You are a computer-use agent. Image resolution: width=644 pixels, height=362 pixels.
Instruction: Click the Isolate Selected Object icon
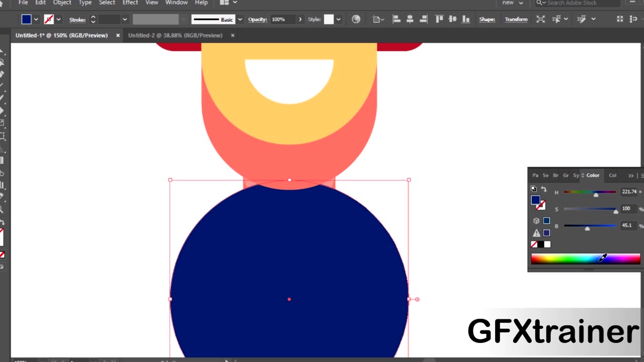click(540, 19)
